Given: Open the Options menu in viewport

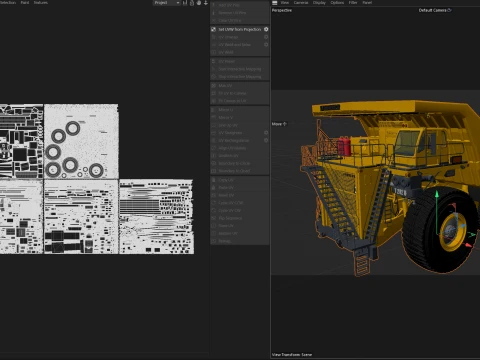Looking at the screenshot, I should [x=337, y=3].
